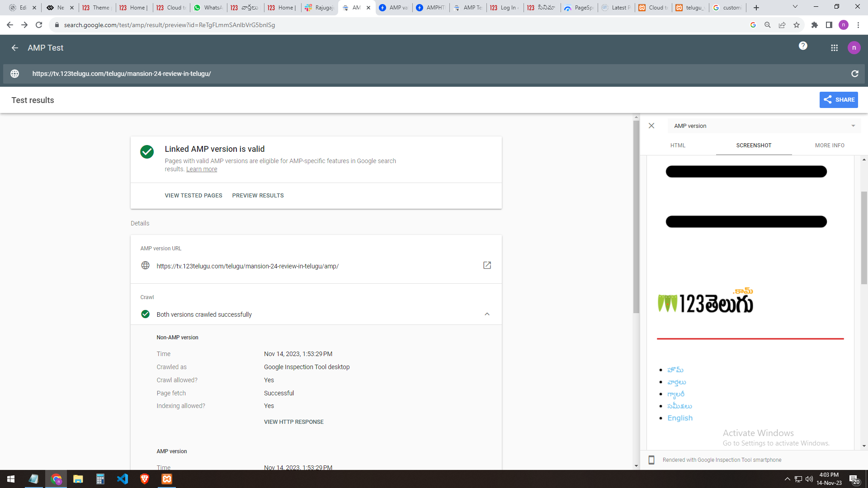Switch to the HTML tab
The width and height of the screenshot is (868, 488).
pos(678,145)
